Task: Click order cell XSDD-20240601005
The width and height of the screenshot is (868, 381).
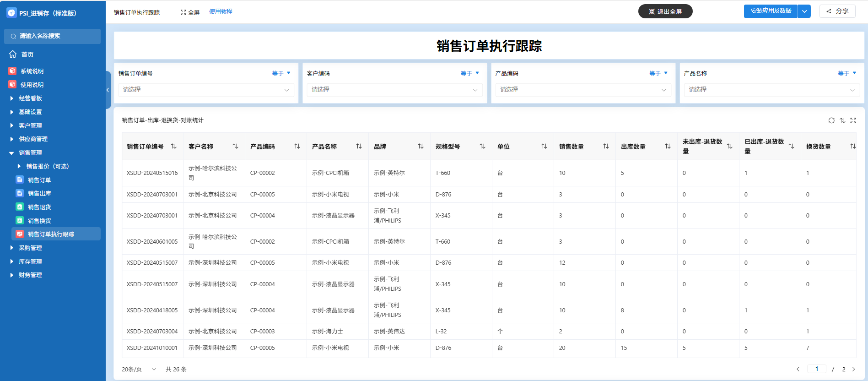Action: (152, 242)
